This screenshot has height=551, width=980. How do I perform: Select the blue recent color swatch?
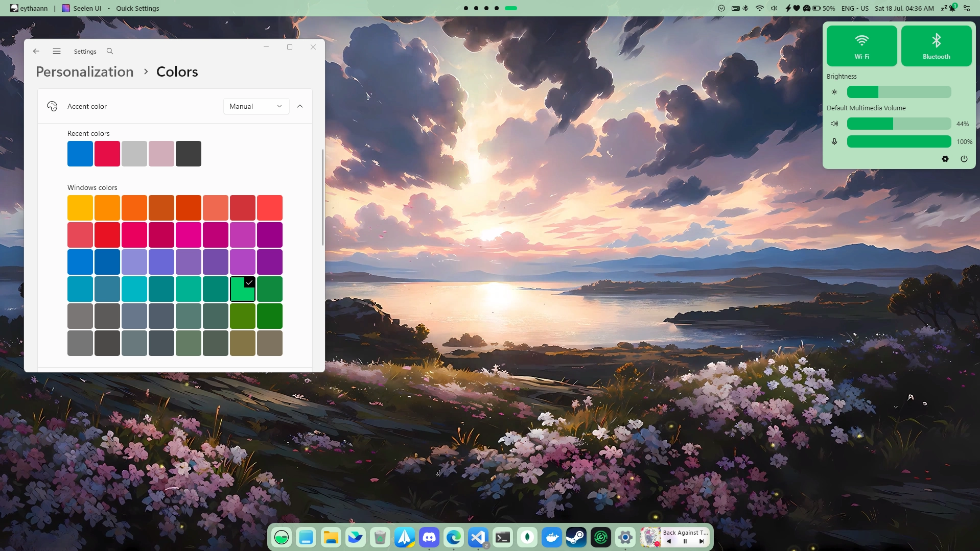click(x=80, y=154)
